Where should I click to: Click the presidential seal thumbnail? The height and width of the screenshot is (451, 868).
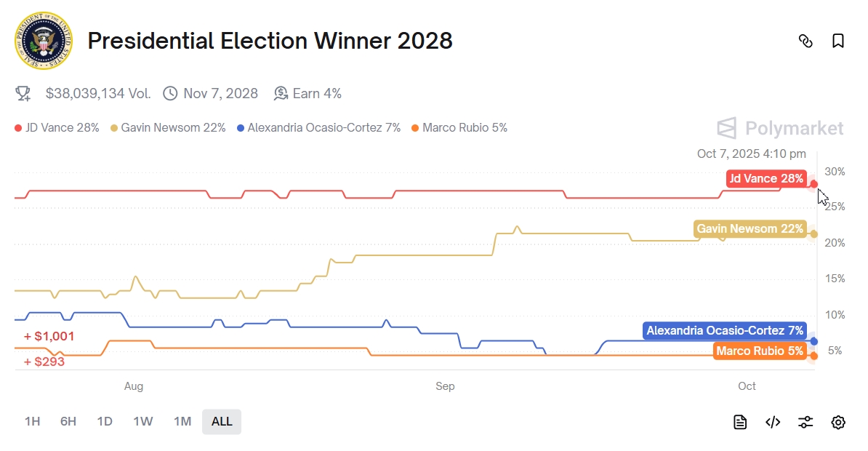[44, 41]
